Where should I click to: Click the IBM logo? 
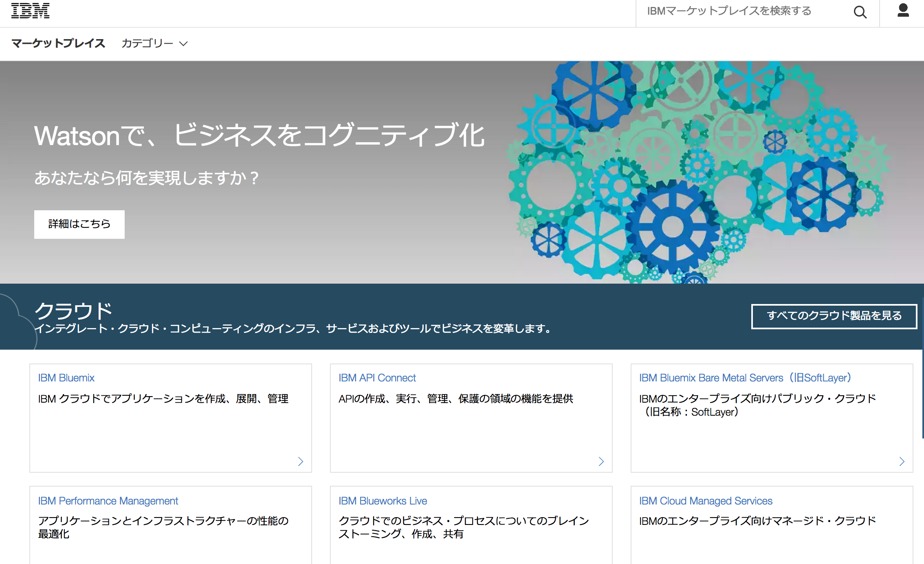pos(31,11)
